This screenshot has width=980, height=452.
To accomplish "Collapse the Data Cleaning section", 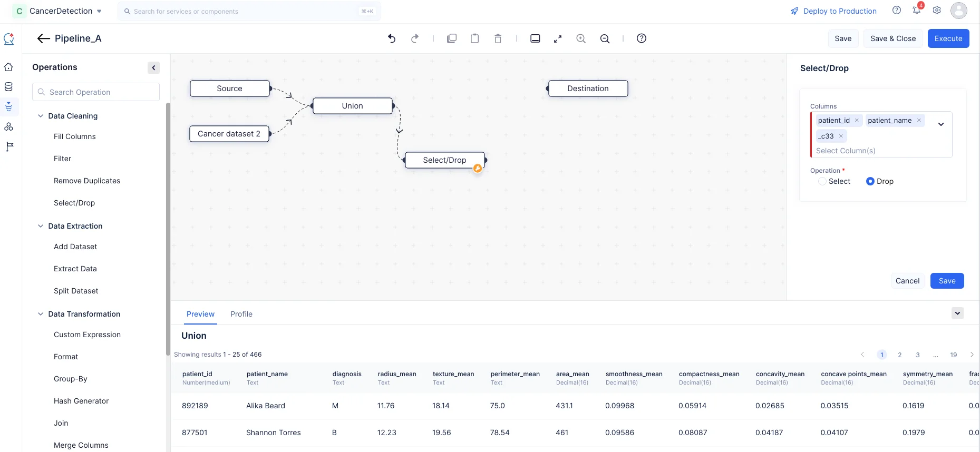I will click(41, 116).
